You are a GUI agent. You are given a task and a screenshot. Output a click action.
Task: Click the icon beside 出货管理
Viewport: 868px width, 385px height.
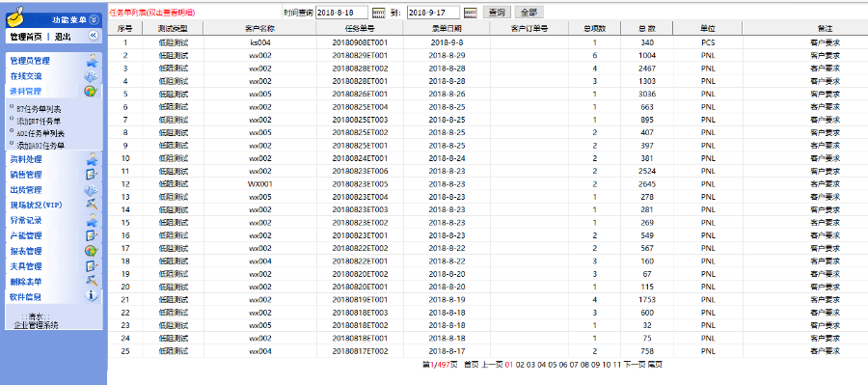coord(92,190)
